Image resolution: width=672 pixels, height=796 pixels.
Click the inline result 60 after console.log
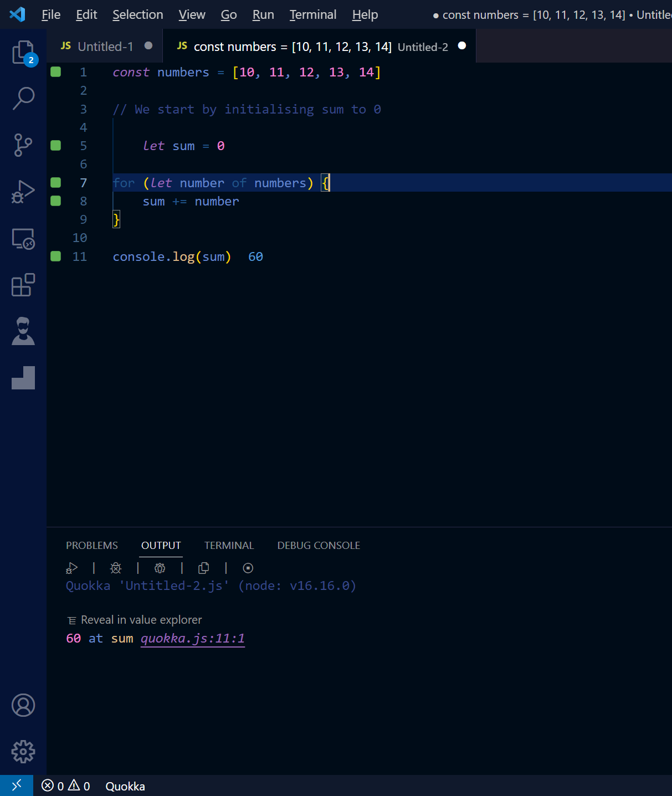pyautogui.click(x=255, y=256)
